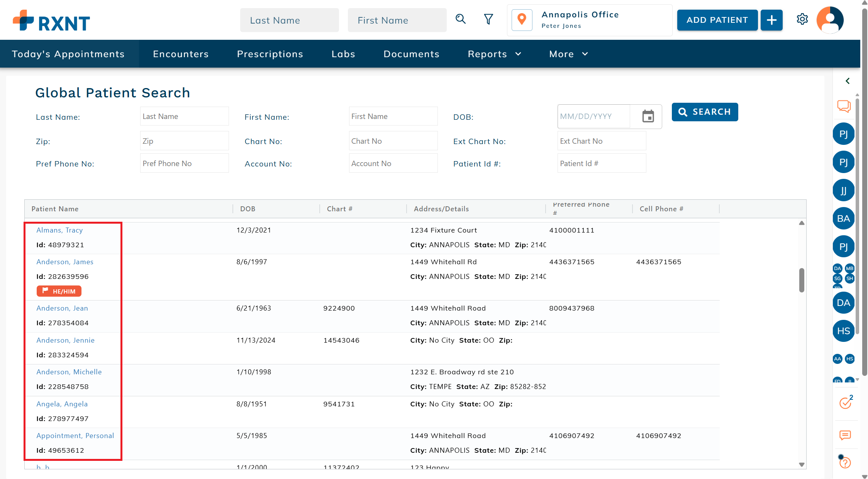The height and width of the screenshot is (479, 868).
Task: Open patient Anderson, Michelle
Action: pyautogui.click(x=69, y=372)
